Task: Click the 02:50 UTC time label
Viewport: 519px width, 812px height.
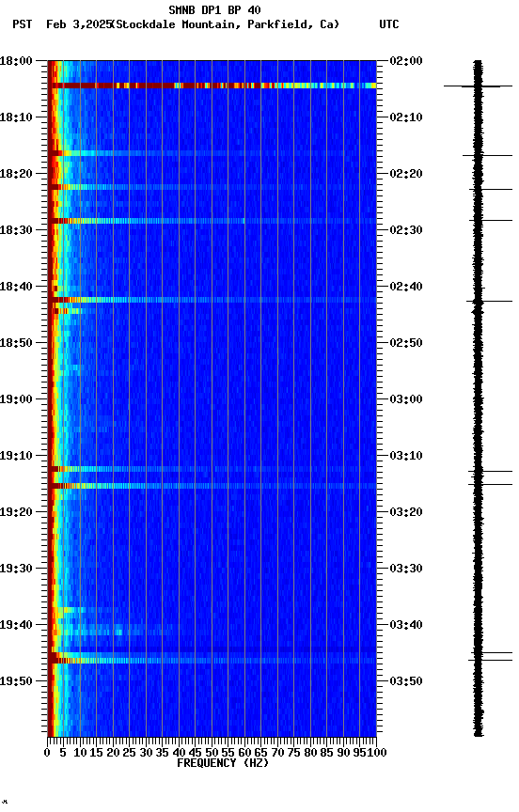Action: pos(406,343)
